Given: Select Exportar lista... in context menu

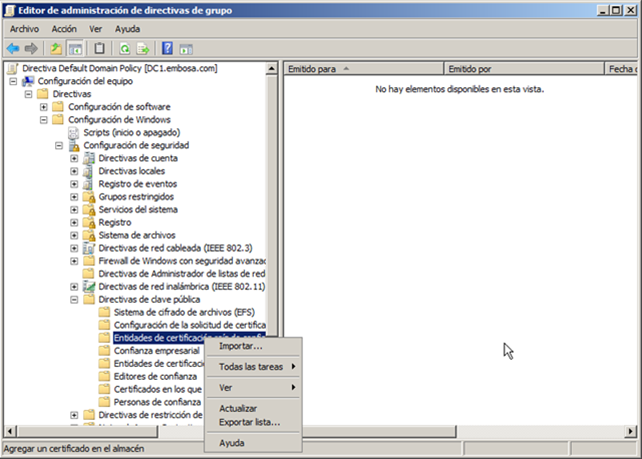Looking at the screenshot, I should point(249,422).
